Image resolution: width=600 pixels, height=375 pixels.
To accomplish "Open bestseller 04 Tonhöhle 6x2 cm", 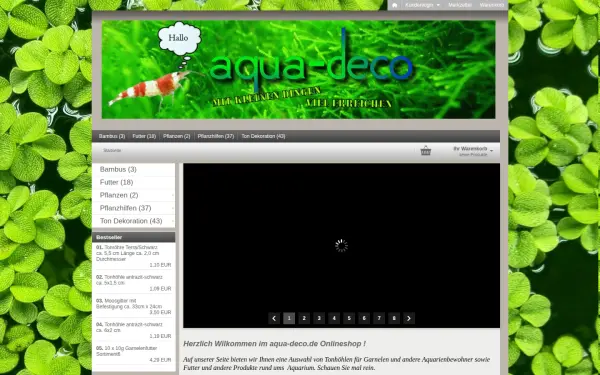I will point(129,327).
